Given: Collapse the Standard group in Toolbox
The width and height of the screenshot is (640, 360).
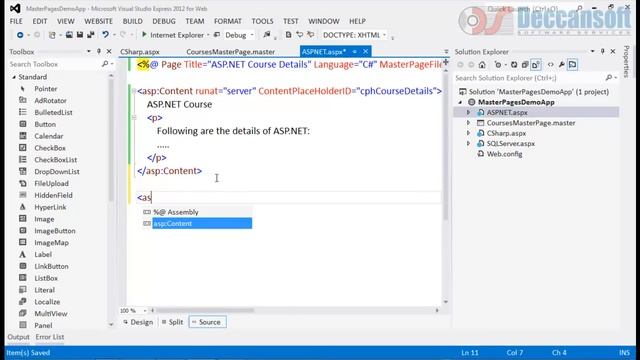Looking at the screenshot, I should pos(14,77).
